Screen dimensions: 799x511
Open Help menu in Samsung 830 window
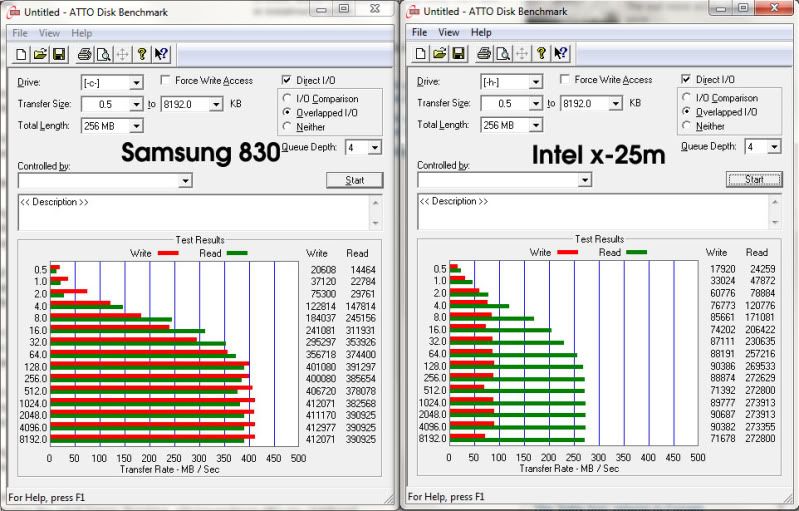tap(82, 33)
